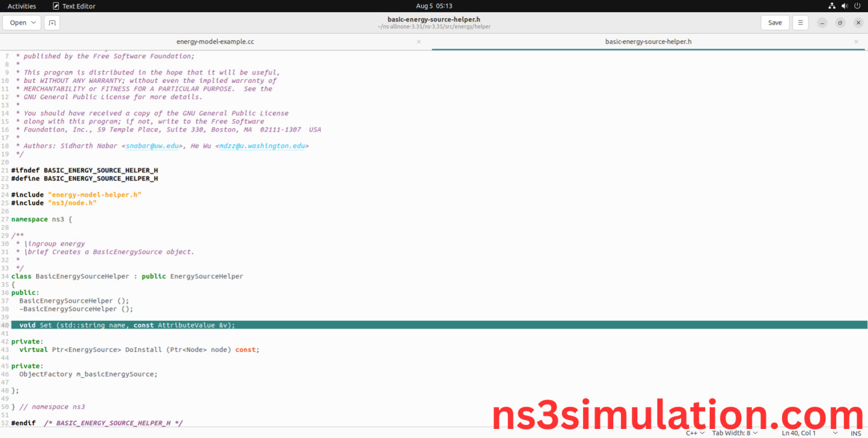Open the snabar@uw.edu email link
The height and width of the screenshot is (438, 868).
pyautogui.click(x=152, y=146)
